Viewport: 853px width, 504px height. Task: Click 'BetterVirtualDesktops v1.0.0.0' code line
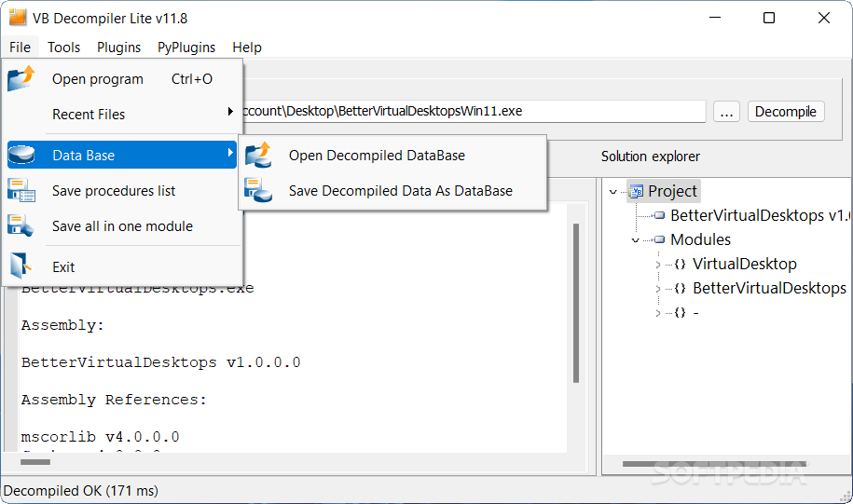(160, 362)
